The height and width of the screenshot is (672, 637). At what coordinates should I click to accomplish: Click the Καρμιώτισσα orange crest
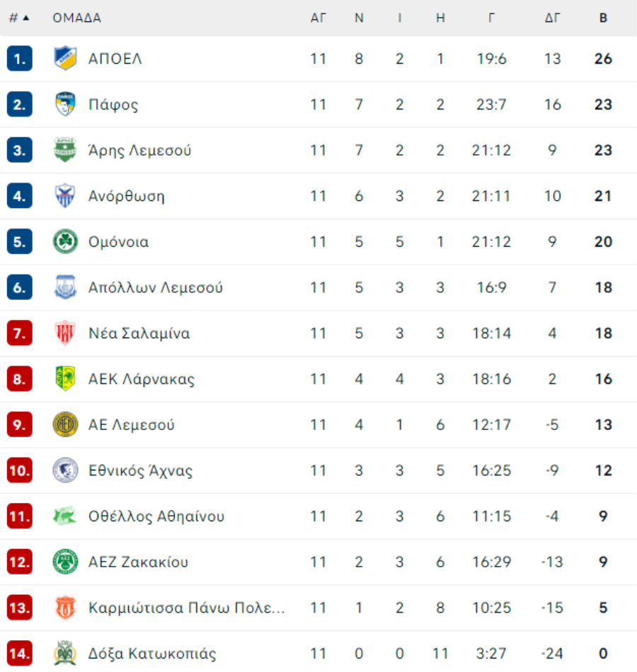pyautogui.click(x=65, y=608)
